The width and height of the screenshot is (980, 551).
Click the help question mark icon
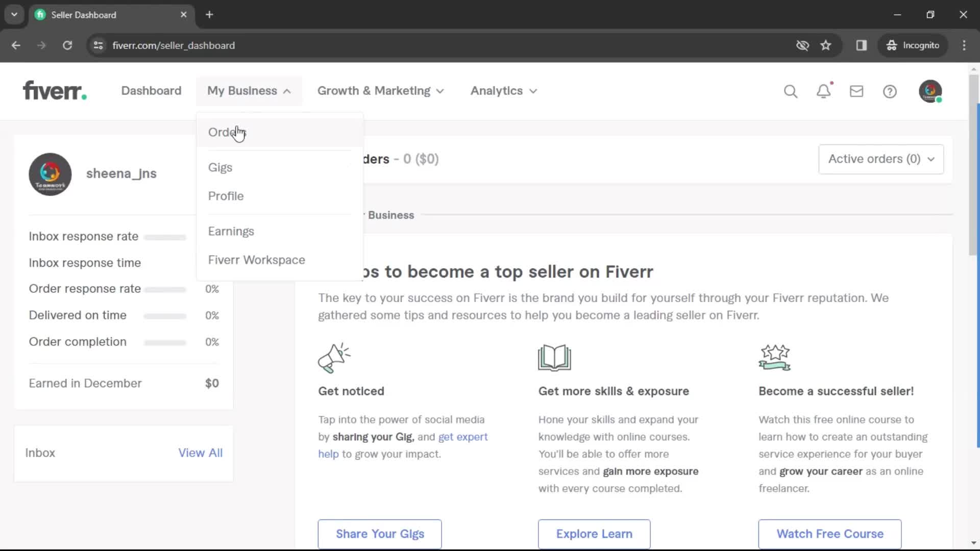pos(890,91)
